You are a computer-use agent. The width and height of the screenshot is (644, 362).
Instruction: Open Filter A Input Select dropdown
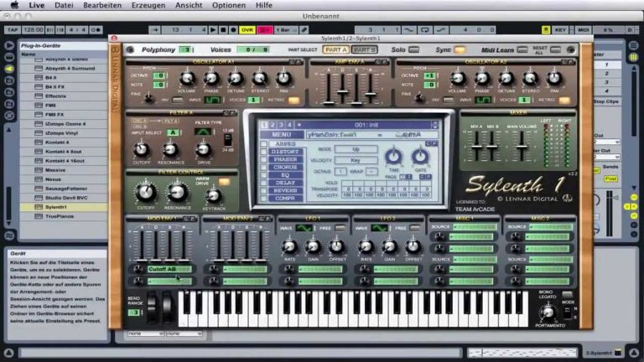(174, 132)
